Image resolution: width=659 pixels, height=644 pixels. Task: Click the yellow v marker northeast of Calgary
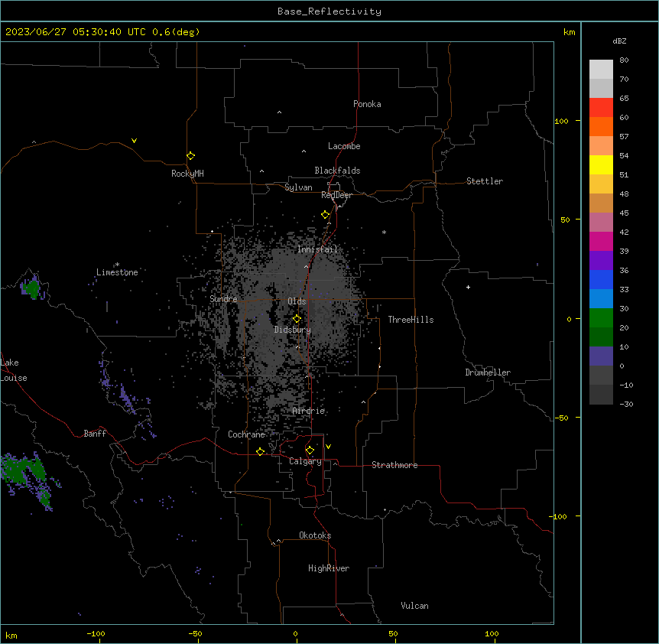(328, 447)
